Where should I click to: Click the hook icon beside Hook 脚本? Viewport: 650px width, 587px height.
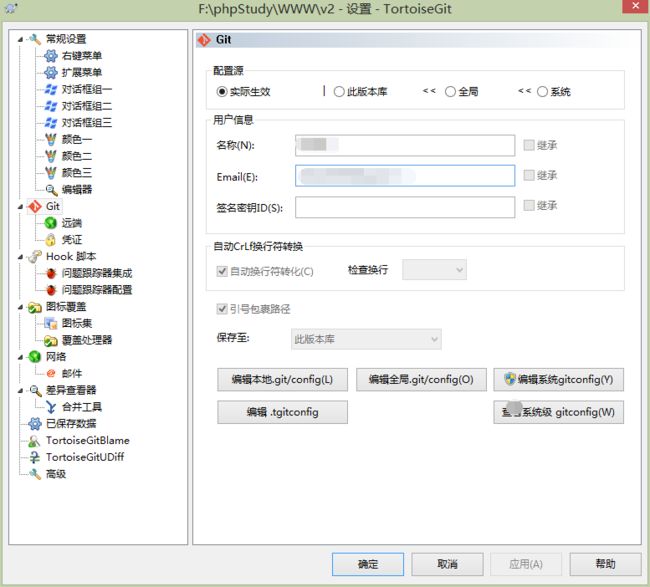click(x=35, y=256)
